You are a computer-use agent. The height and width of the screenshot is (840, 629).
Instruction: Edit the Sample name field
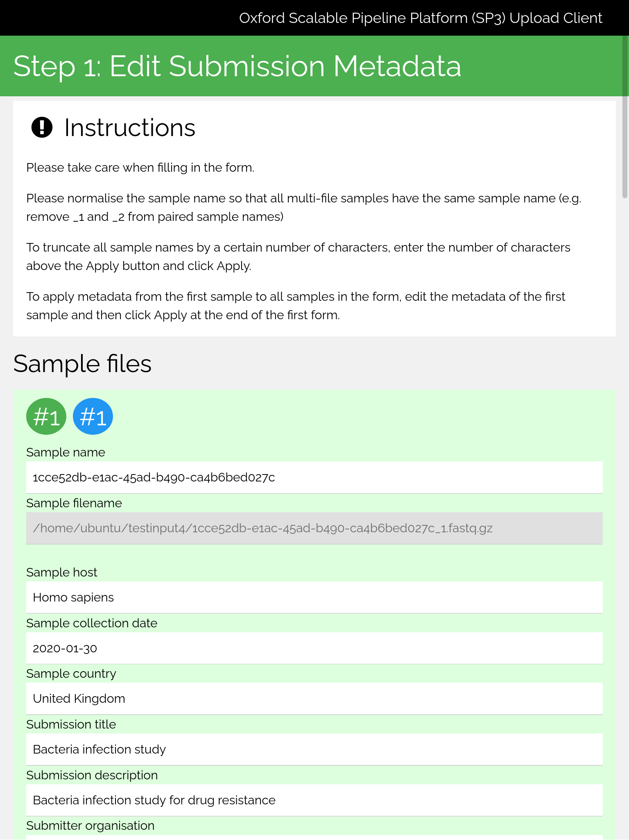[x=314, y=477]
